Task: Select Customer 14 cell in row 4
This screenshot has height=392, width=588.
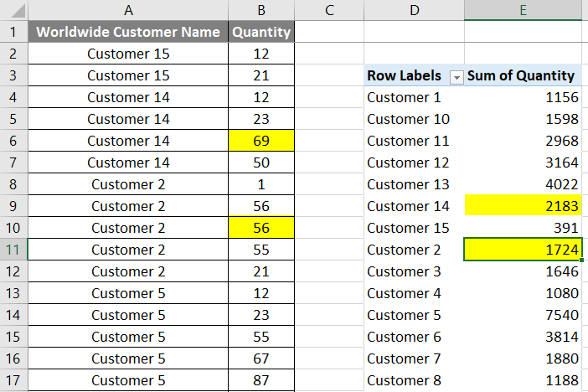Action: (x=128, y=97)
